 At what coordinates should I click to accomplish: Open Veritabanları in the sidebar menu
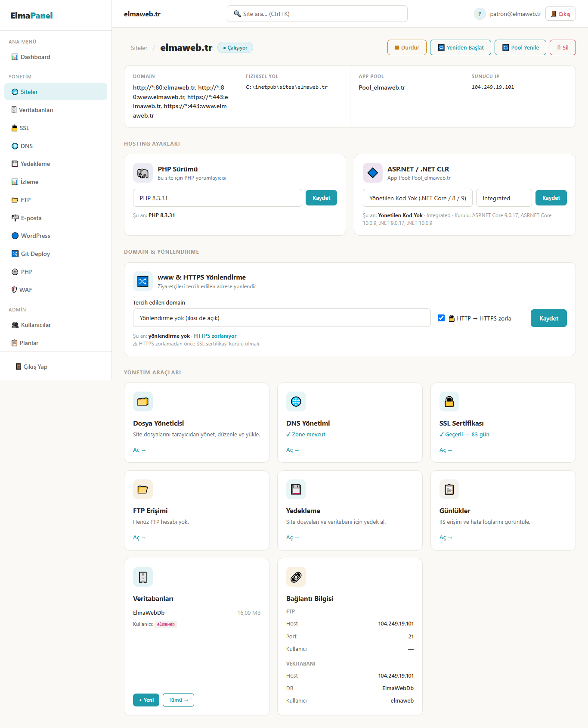coord(56,110)
